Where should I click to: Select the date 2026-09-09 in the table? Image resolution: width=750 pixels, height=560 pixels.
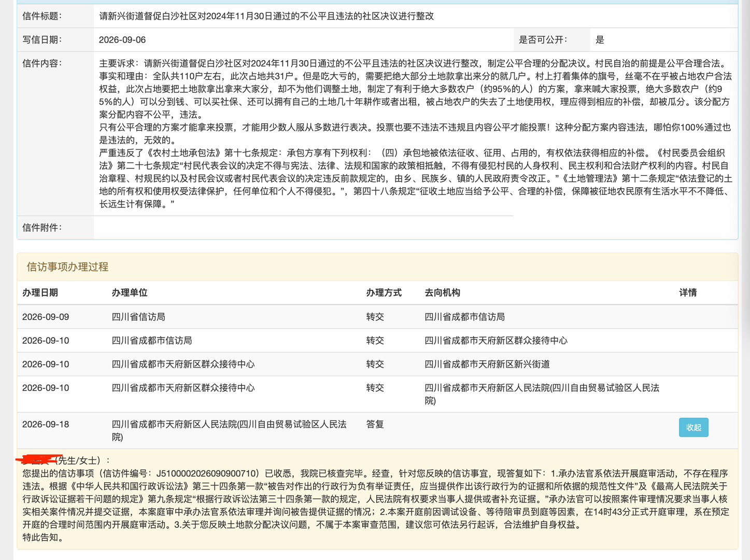tap(46, 317)
